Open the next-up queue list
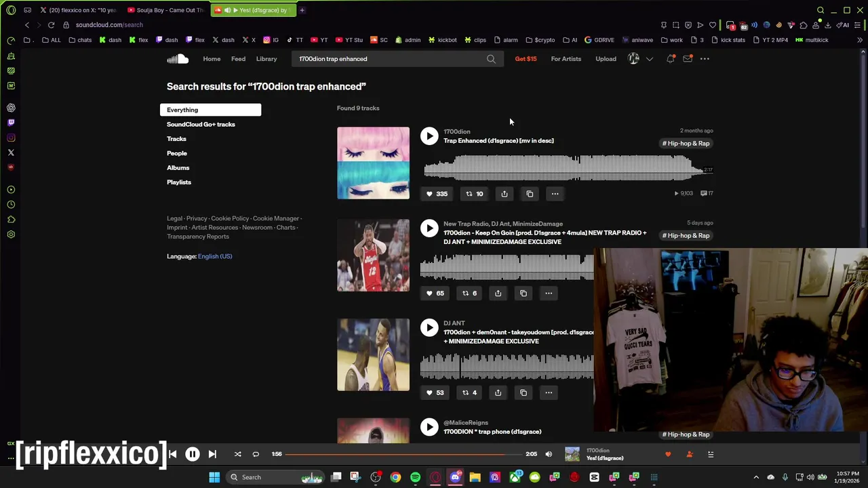Screen dimensions: 868x488 (x=711, y=454)
